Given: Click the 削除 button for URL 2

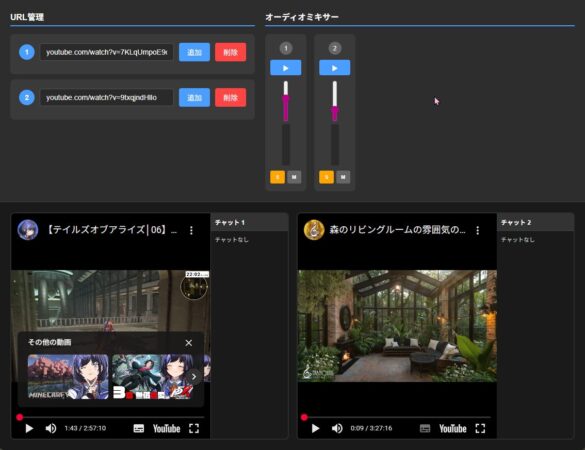Looking at the screenshot, I should point(231,97).
